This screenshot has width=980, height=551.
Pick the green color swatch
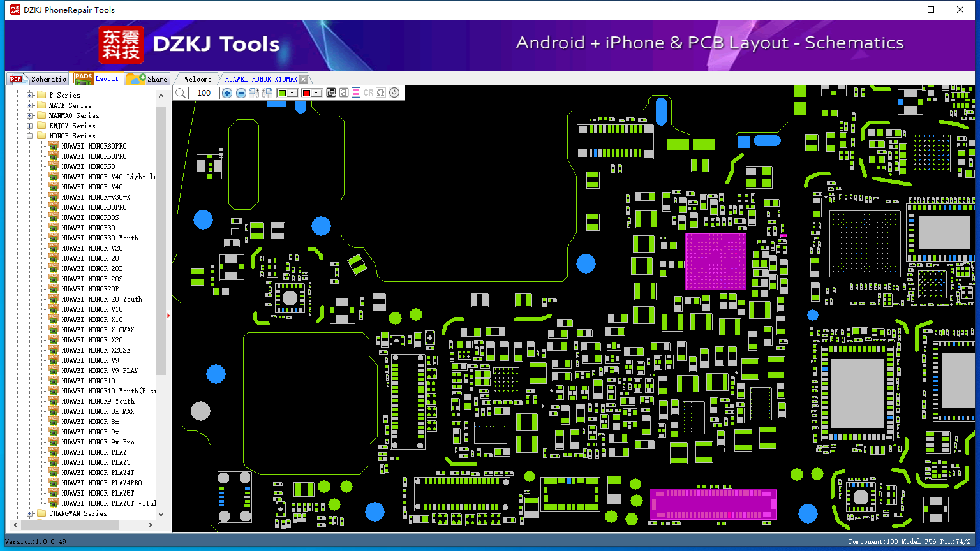tap(282, 93)
